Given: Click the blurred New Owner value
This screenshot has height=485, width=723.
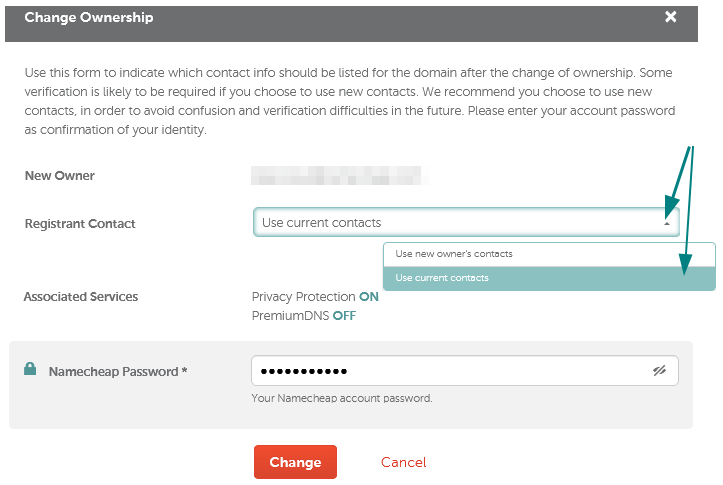Looking at the screenshot, I should pos(339,176).
